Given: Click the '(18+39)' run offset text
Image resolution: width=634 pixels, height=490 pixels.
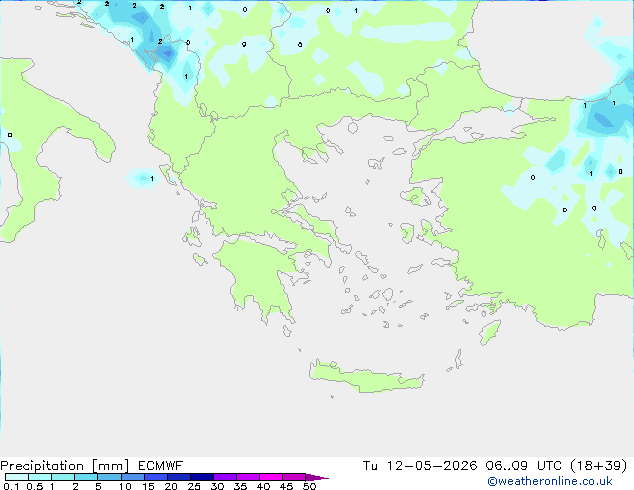Looking at the screenshot, I should coord(598,466).
